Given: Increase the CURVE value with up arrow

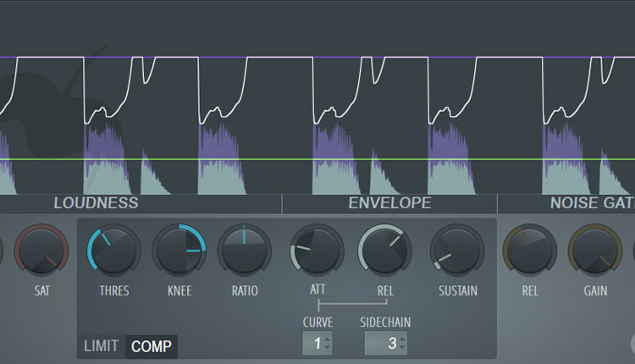Looking at the screenshot, I should [x=327, y=339].
